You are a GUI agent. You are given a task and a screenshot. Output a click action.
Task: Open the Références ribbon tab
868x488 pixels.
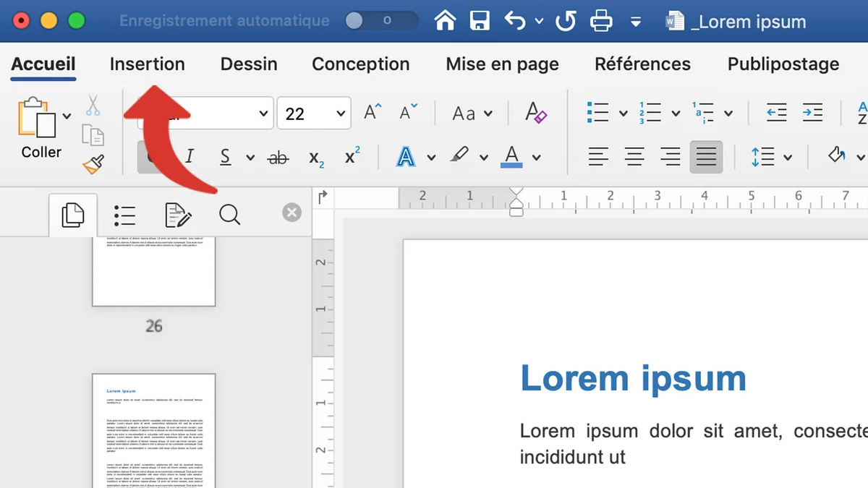[642, 64]
